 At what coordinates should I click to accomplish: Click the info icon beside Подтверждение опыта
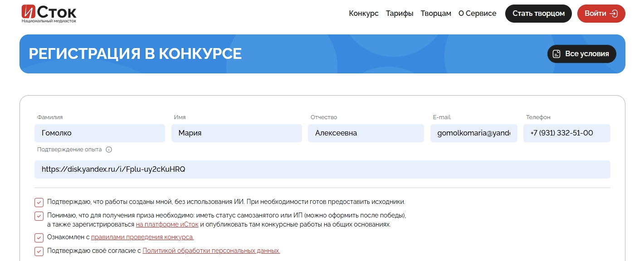[109, 150]
